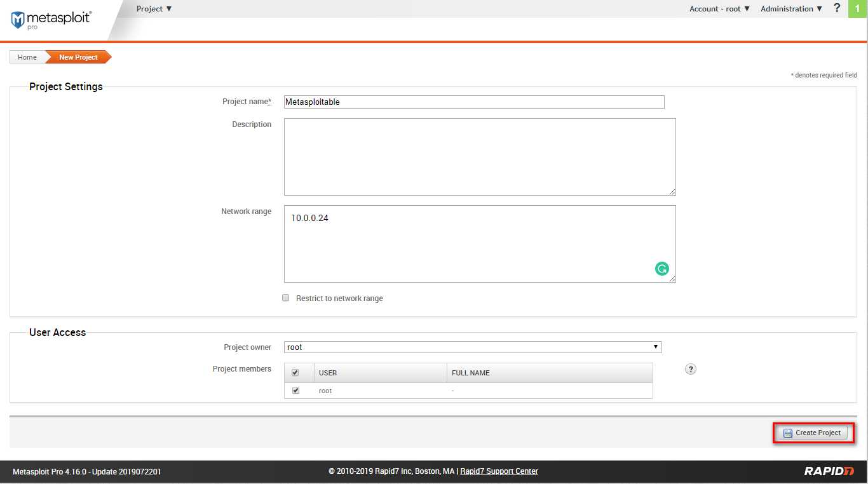Toggle Restrict to network range checkbox
868x484 pixels.
[x=286, y=298]
